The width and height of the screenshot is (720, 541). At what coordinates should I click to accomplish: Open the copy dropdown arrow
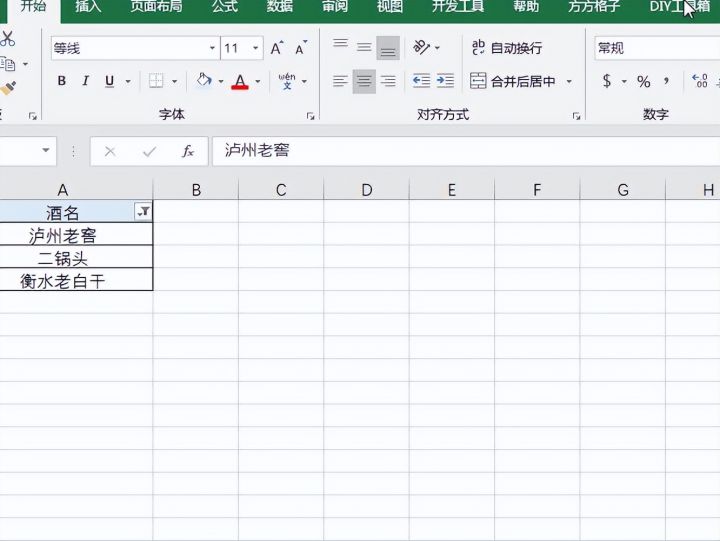(x=26, y=64)
